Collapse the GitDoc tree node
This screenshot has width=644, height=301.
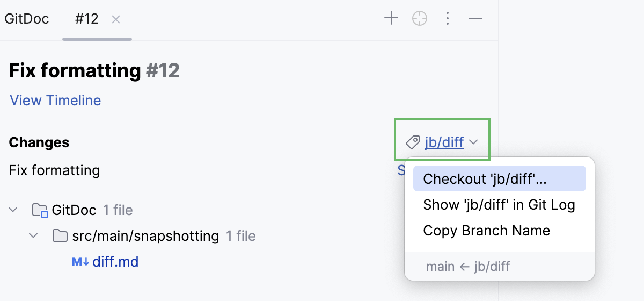tap(13, 210)
